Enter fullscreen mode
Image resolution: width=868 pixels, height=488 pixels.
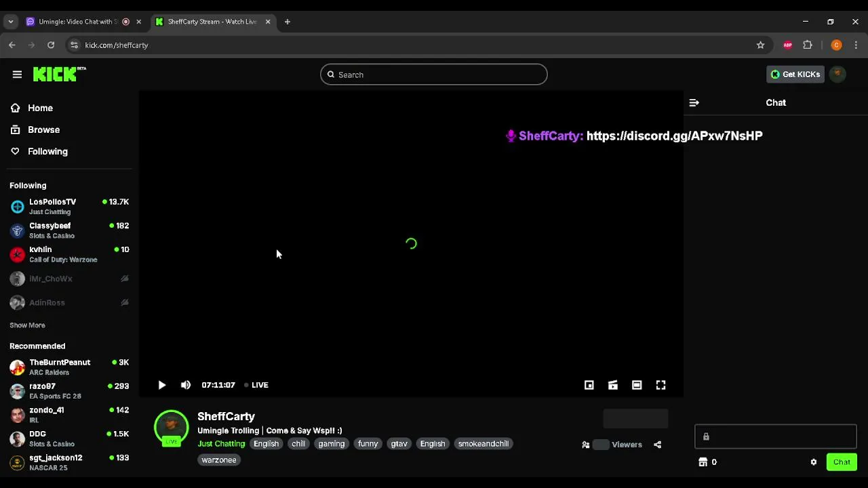(x=660, y=385)
